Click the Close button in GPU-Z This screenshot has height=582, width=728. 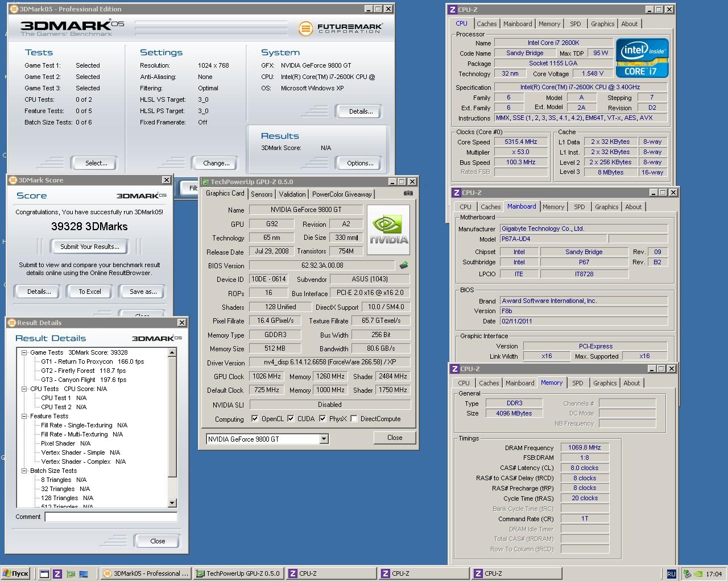[395, 438]
